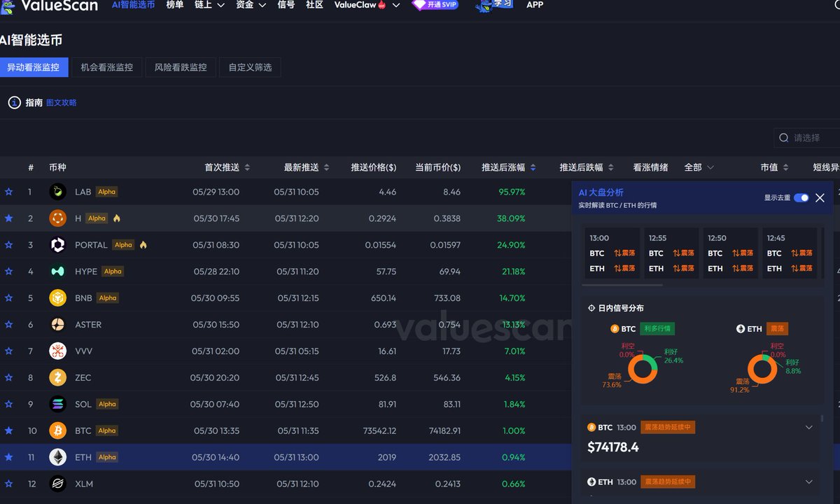The image size is (840, 504).
Task: Sort by 推送后涨幅 column arrows
Action: click(x=533, y=168)
